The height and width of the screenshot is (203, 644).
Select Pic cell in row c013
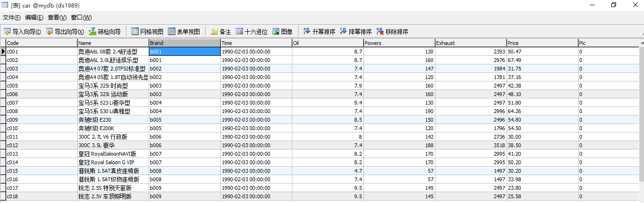[x=608, y=154]
